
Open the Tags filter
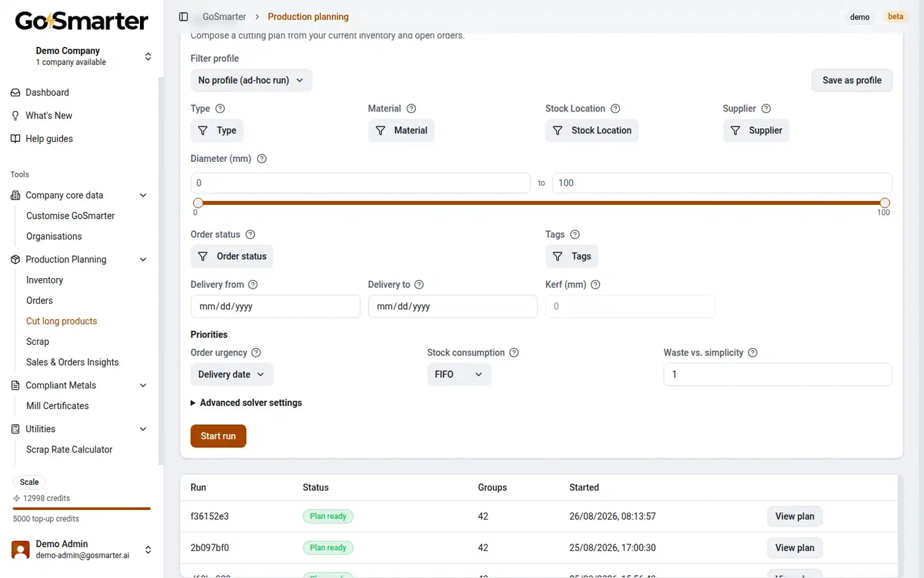[x=572, y=256]
